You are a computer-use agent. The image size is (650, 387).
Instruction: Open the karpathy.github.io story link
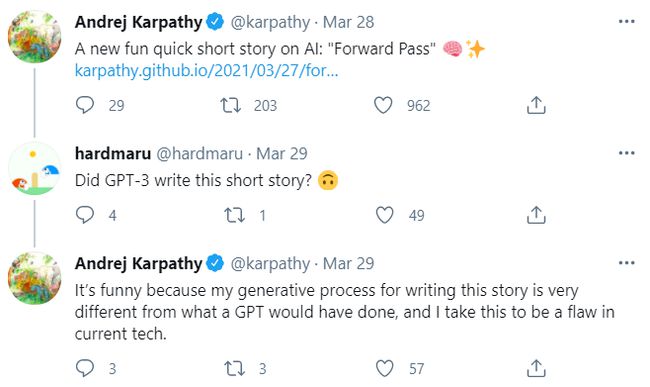coord(206,71)
